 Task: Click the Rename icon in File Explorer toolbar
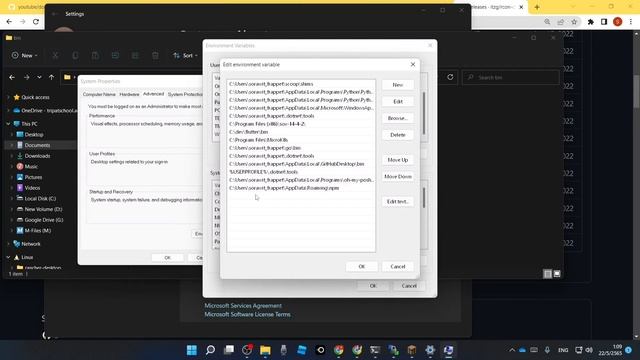click(115, 56)
